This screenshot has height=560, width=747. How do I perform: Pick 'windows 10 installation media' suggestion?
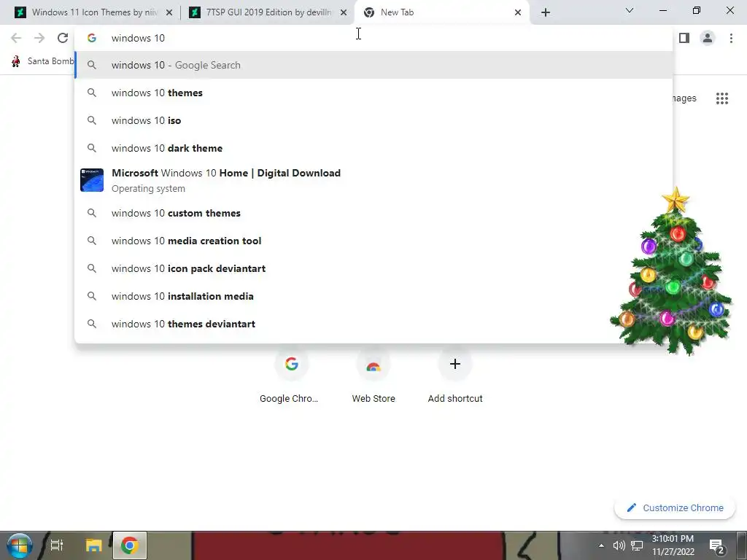click(x=373, y=296)
